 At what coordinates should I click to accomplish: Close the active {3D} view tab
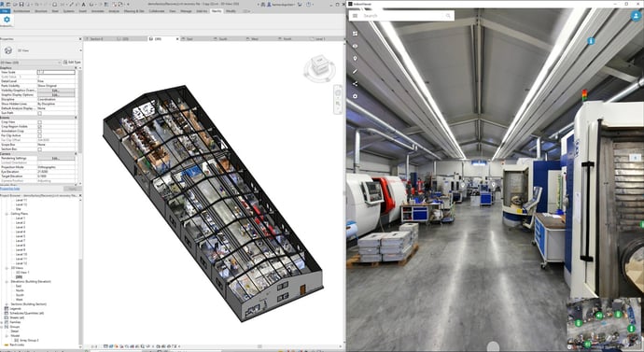177,39
